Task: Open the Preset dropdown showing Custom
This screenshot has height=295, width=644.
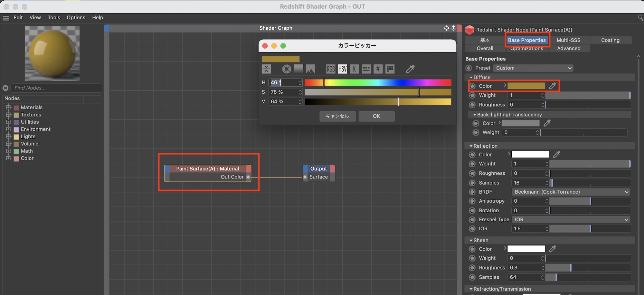Action: [x=533, y=68]
